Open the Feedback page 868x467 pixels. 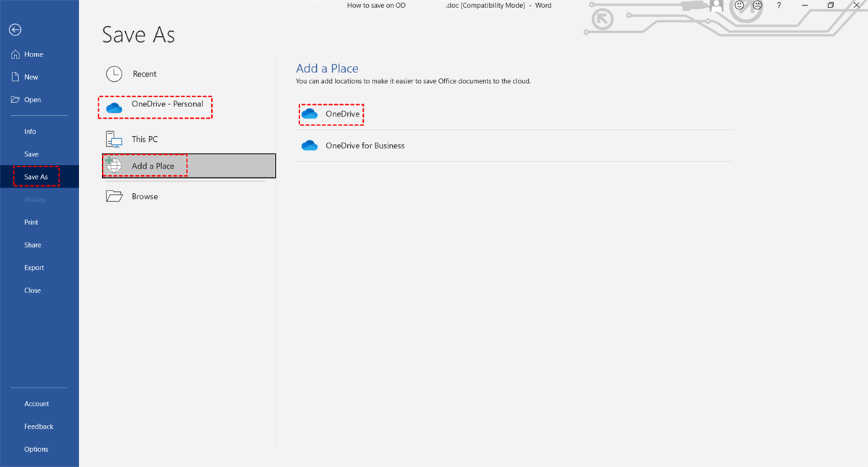39,426
